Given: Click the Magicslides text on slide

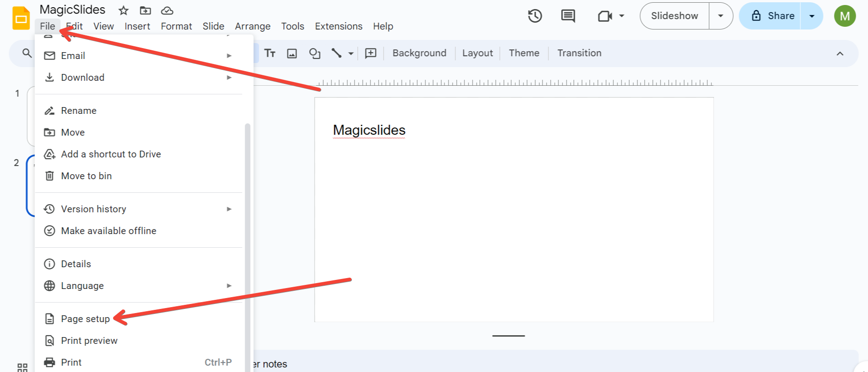Looking at the screenshot, I should pos(369,130).
